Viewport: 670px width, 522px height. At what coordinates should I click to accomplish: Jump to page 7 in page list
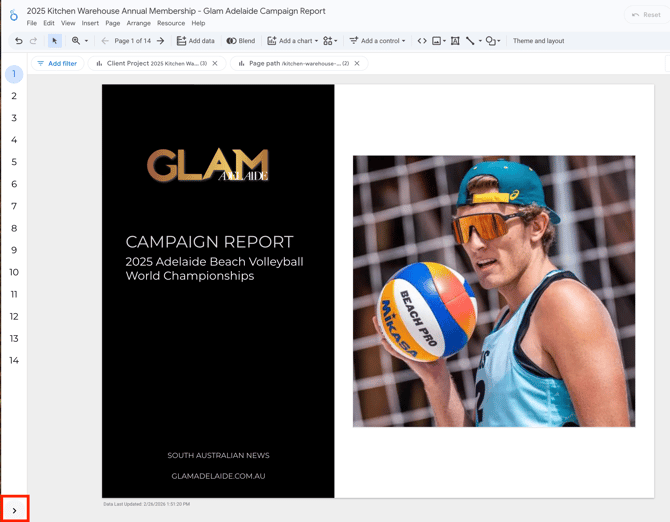14,206
